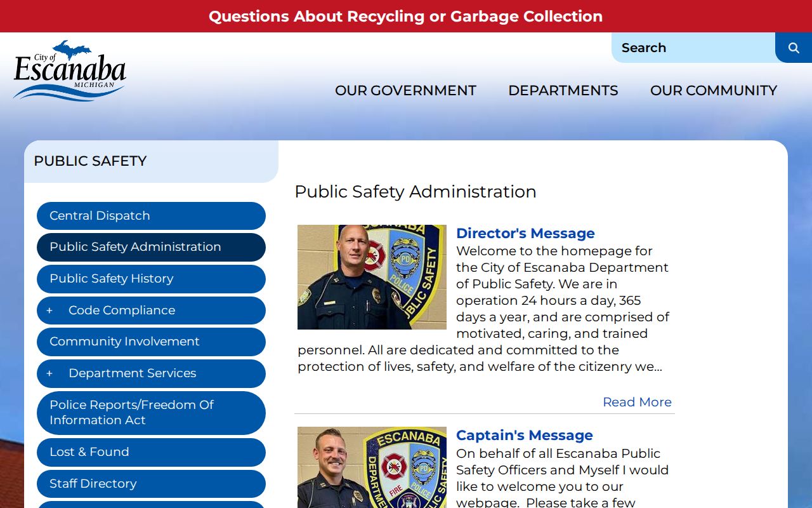Open the Director's Message heading link
The height and width of the screenshot is (508, 812).
[x=525, y=233]
